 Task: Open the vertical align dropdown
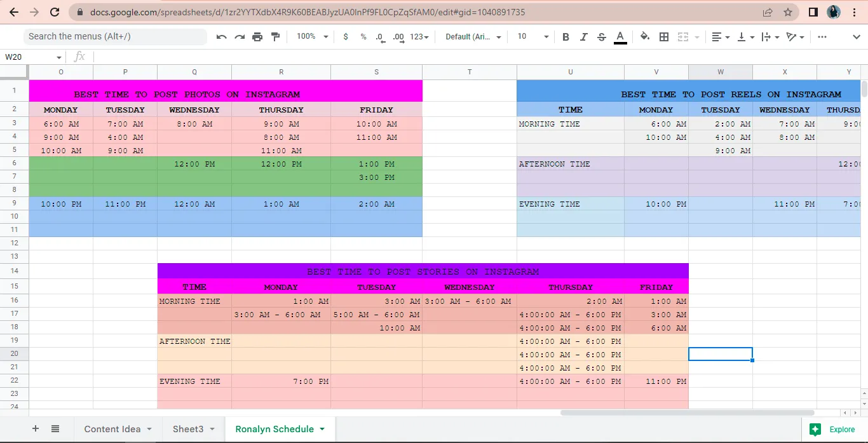[x=745, y=37]
